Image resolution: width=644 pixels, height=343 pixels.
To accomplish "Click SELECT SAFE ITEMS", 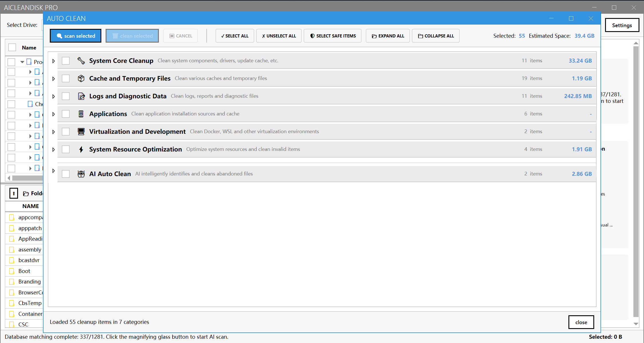I will [332, 35].
